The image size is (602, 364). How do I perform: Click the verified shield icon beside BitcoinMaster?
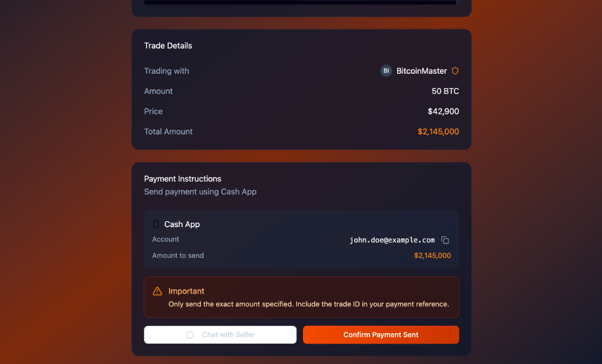455,71
